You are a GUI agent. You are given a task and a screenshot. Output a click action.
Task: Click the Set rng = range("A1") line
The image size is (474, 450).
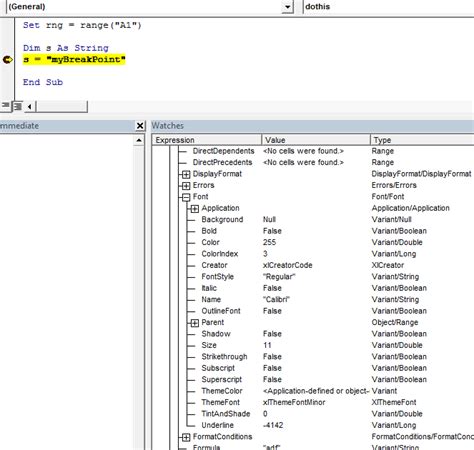[82, 25]
